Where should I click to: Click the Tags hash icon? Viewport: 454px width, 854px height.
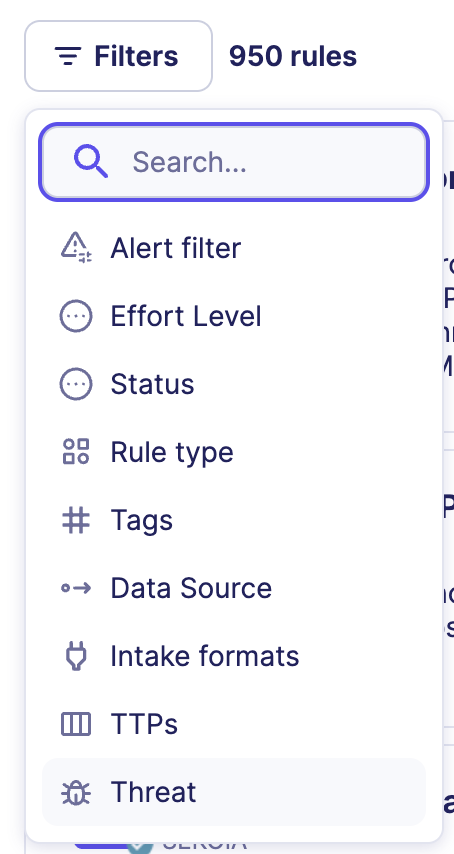click(76, 520)
